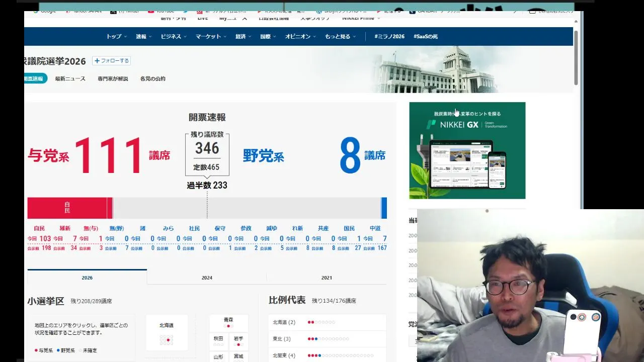644x362 pixels.
Task: Open the マーケット dropdown menu
Action: [211, 37]
